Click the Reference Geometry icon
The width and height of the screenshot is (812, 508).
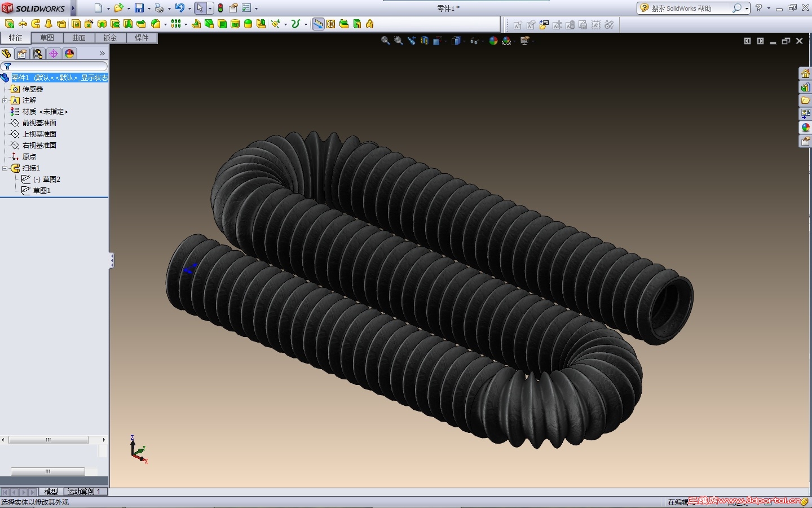coord(275,24)
